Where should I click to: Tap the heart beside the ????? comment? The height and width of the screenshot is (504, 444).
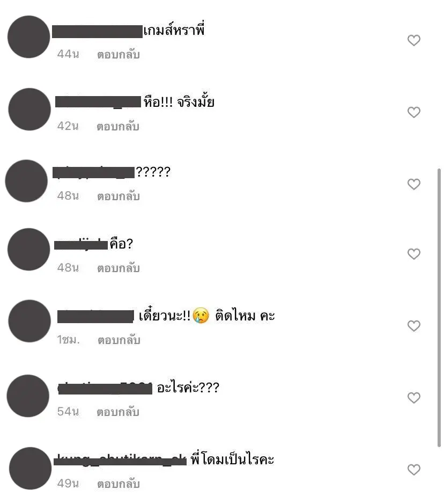413,184
